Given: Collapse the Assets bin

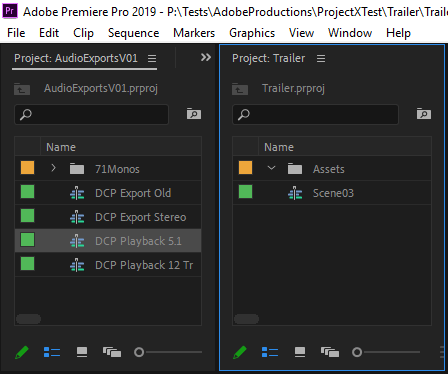Looking at the screenshot, I should 271,168.
